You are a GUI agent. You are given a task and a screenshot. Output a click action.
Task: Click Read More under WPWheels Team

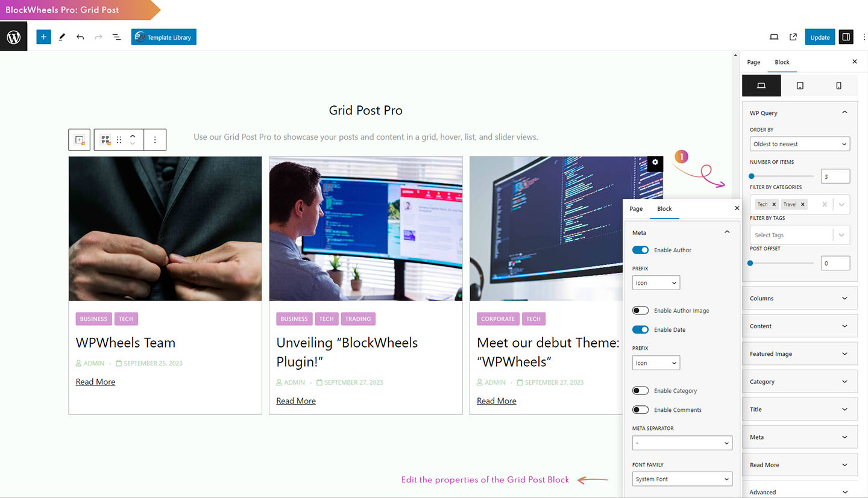pos(95,382)
